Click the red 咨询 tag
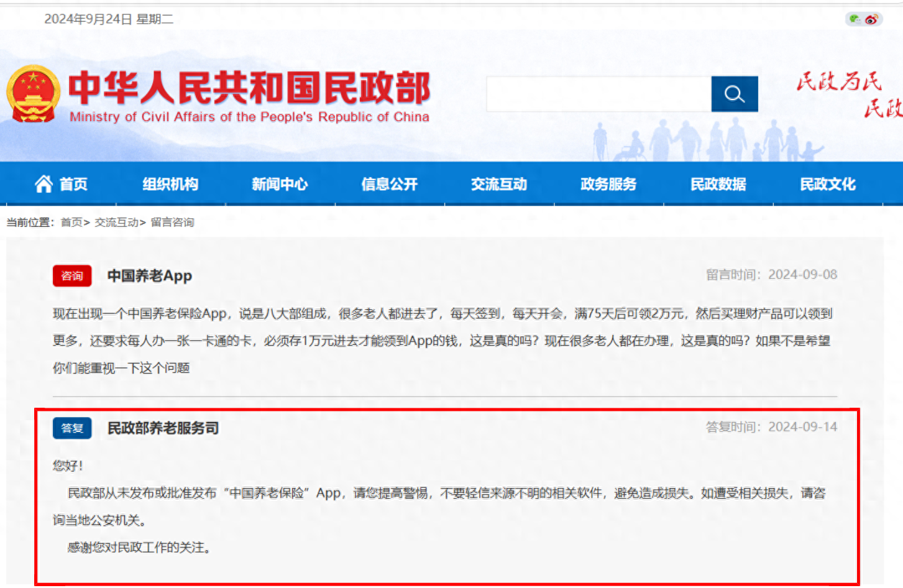903x588 pixels. (72, 276)
